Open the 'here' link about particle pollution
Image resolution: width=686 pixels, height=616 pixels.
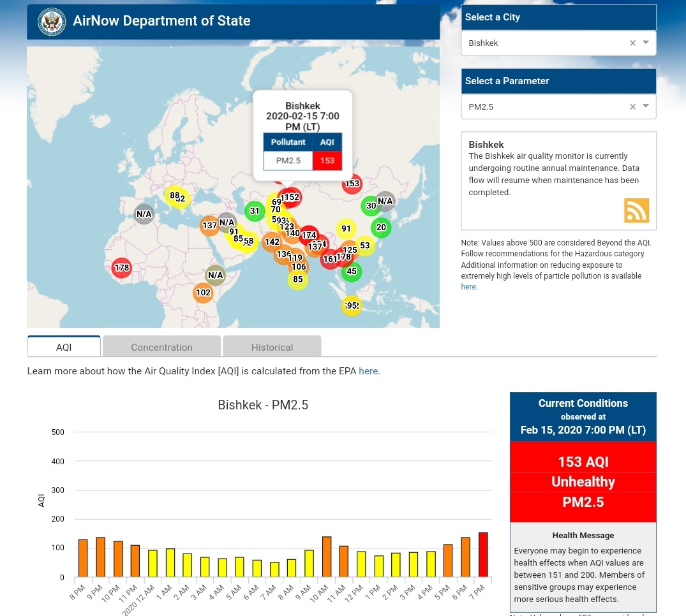pyautogui.click(x=468, y=287)
